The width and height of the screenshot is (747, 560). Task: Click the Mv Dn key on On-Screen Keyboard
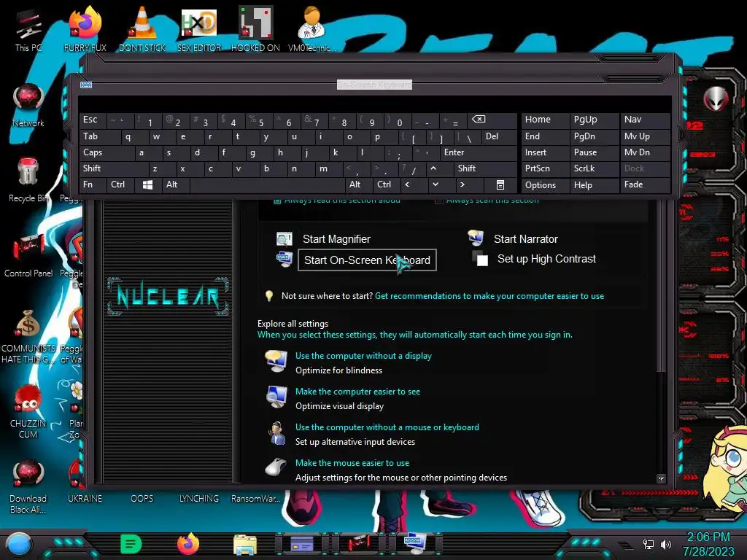[x=645, y=152]
